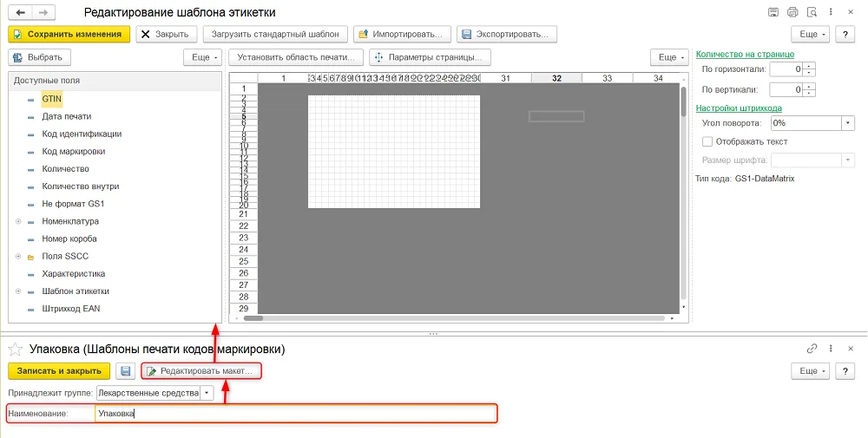
Task: Click Импортировать... button
Action: point(402,35)
